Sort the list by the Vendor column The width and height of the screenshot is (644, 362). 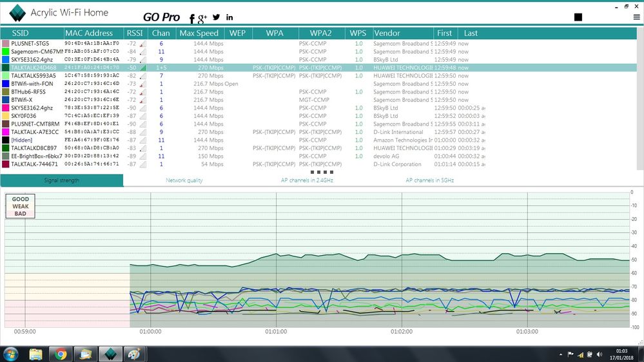(x=387, y=33)
